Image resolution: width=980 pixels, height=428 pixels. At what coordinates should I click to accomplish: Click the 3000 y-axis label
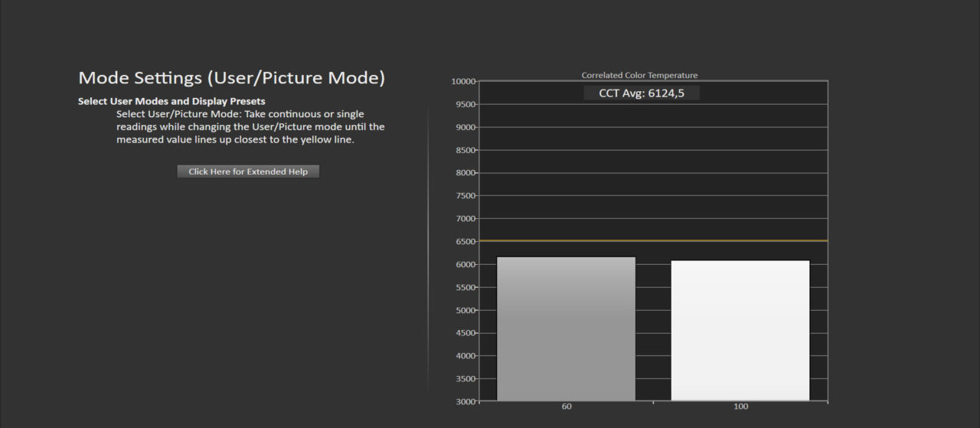(465, 401)
